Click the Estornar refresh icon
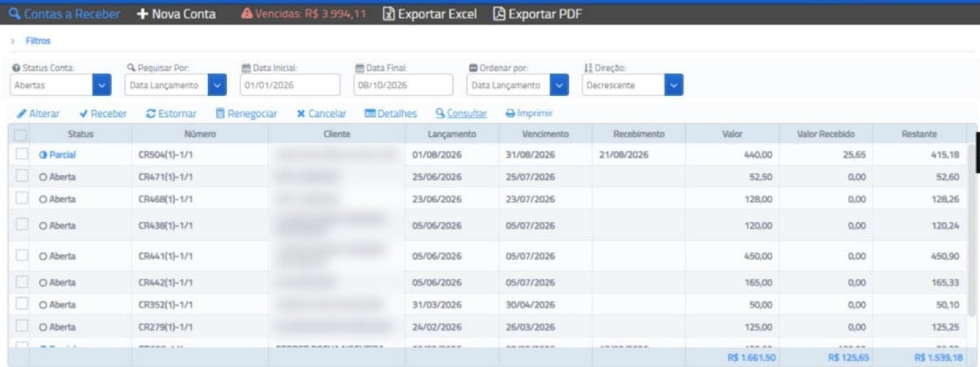The height and width of the screenshot is (367, 980). click(151, 114)
